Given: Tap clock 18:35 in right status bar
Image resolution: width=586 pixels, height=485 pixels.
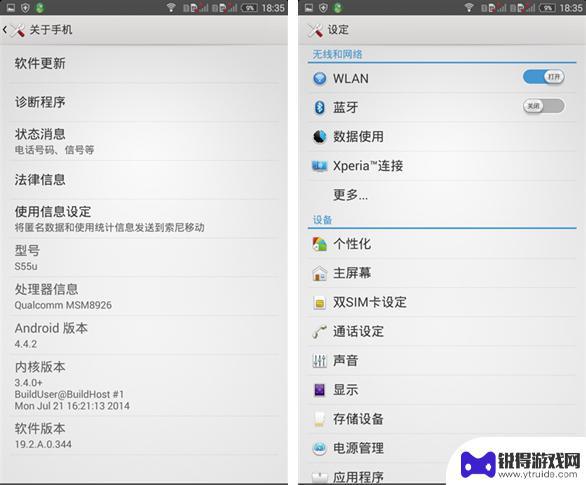Looking at the screenshot, I should click(x=571, y=7).
